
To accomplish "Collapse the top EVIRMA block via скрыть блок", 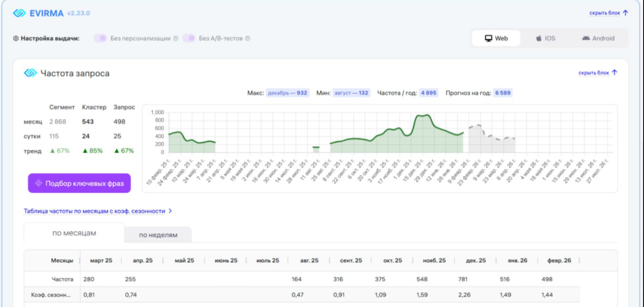I will (609, 13).
